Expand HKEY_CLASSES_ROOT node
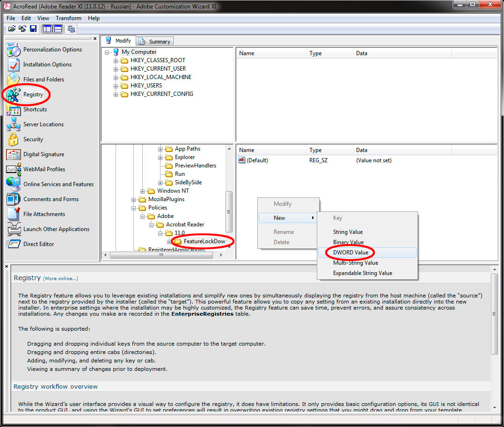The image size is (504, 427). click(116, 60)
